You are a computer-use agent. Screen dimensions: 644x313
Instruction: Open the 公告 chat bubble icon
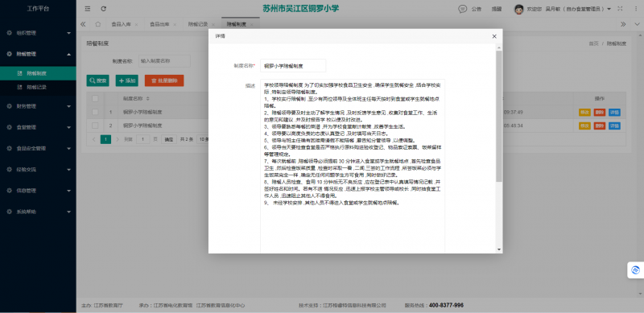pos(462,9)
